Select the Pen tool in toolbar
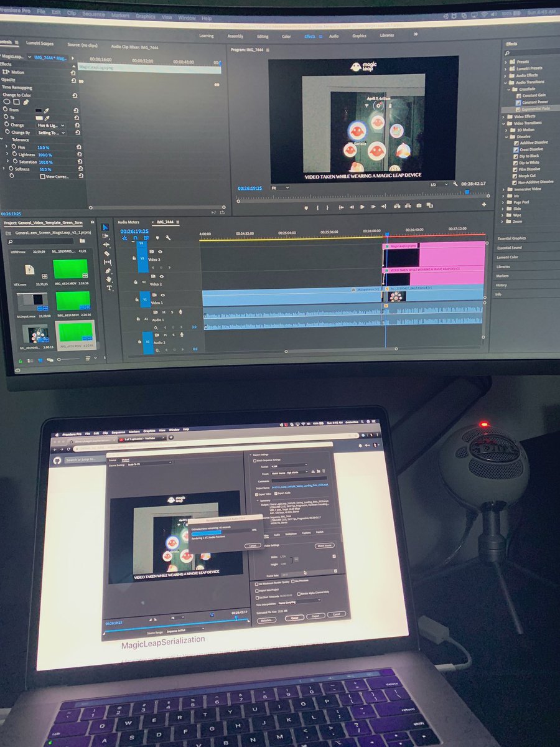560x747 pixels. (x=108, y=271)
